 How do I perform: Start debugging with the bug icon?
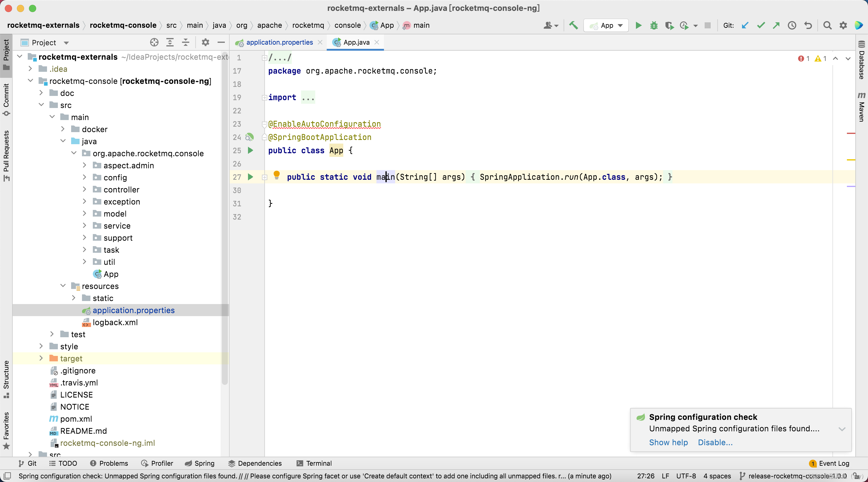[654, 25]
